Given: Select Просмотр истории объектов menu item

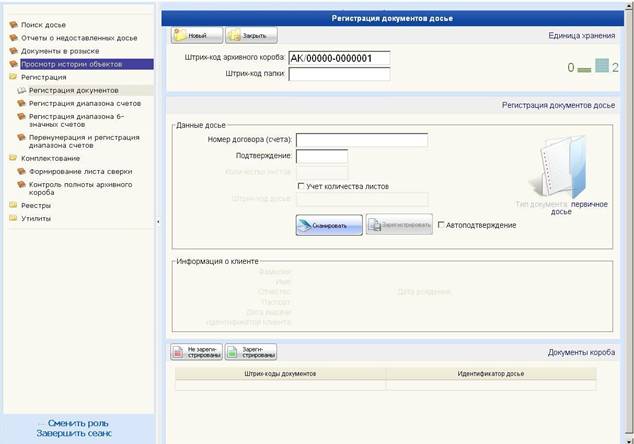Looking at the screenshot, I should point(71,63).
